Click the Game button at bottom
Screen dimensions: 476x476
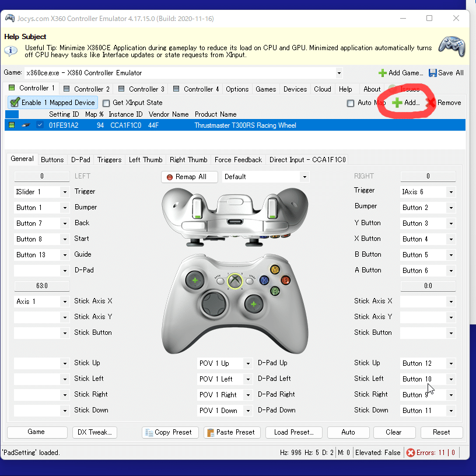click(37, 432)
